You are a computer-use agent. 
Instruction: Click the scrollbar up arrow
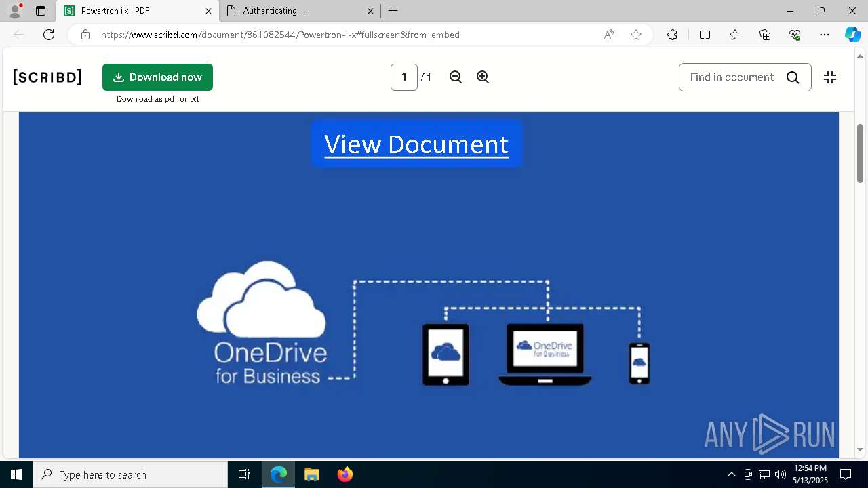(861, 56)
